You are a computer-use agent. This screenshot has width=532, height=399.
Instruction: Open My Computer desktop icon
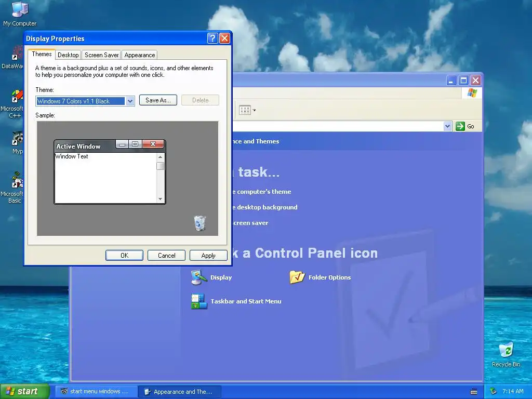[x=20, y=14]
